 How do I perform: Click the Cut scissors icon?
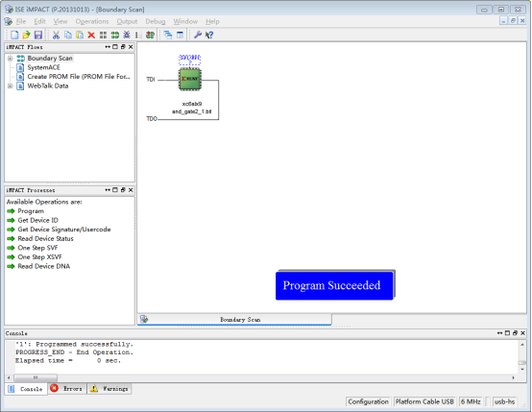tap(56, 35)
